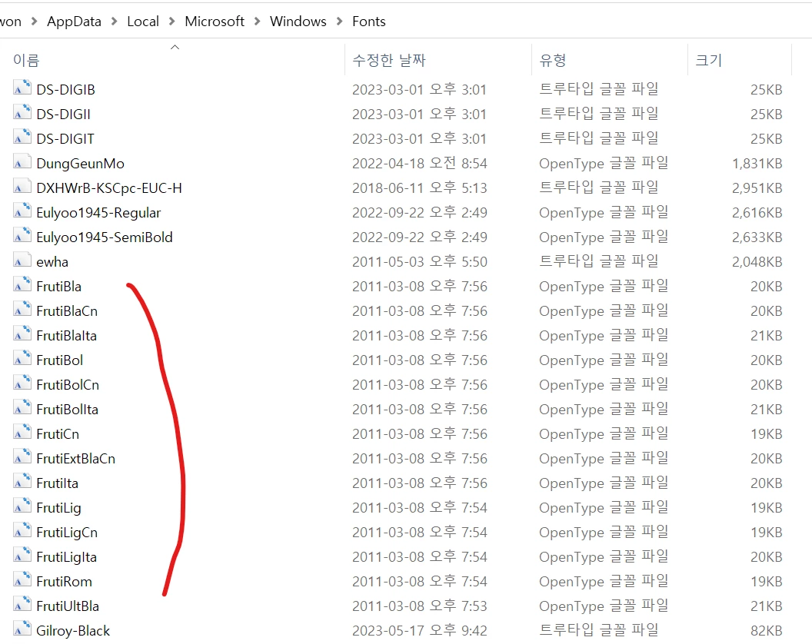Go to Local folder in address bar
812x644 pixels.
143,22
